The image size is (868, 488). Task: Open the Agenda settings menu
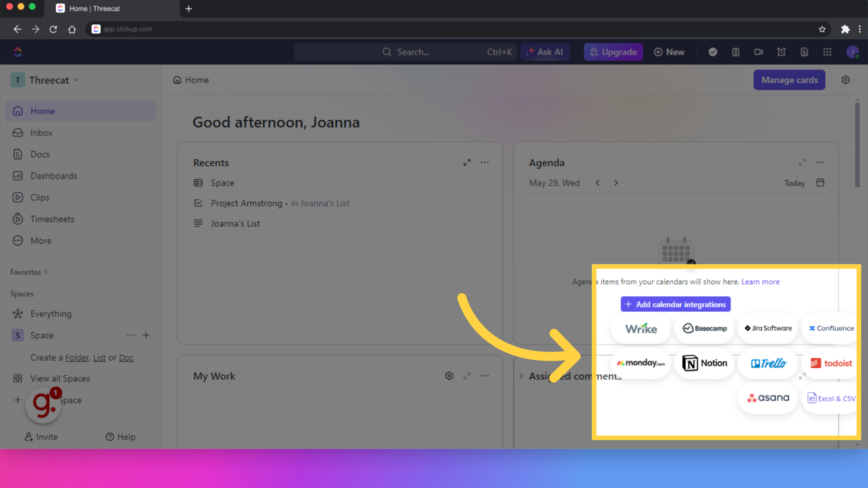point(821,162)
